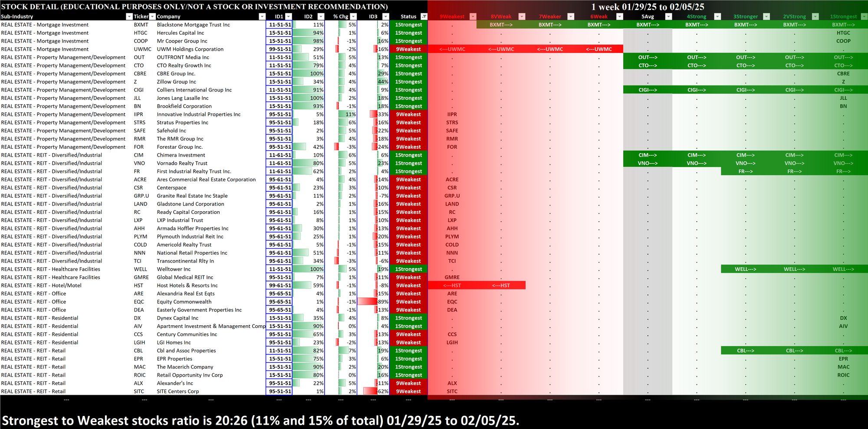The width and height of the screenshot is (868, 429).
Task: Click the % Chg value 7% in Cbl and Assoc Properties row
Action: 341,350
